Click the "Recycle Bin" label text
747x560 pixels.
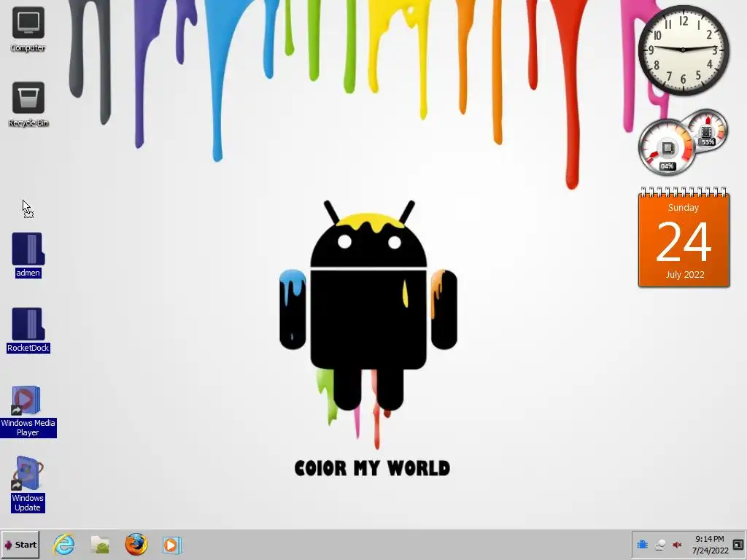28,122
